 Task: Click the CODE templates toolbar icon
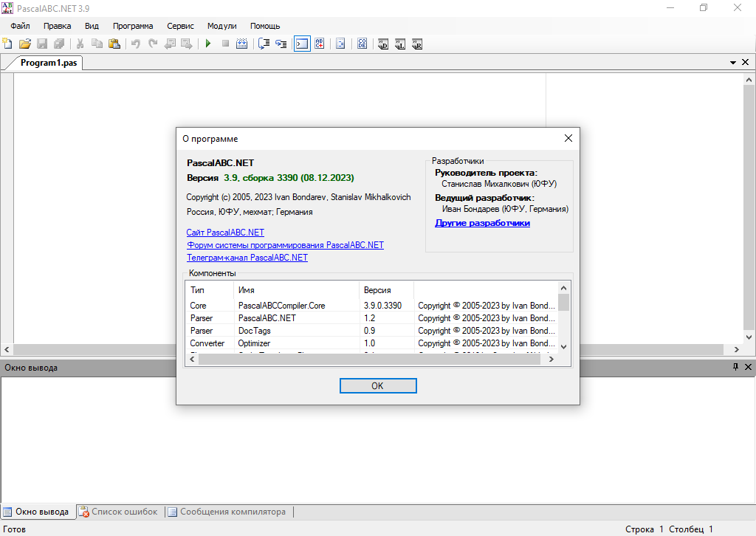pos(362,44)
